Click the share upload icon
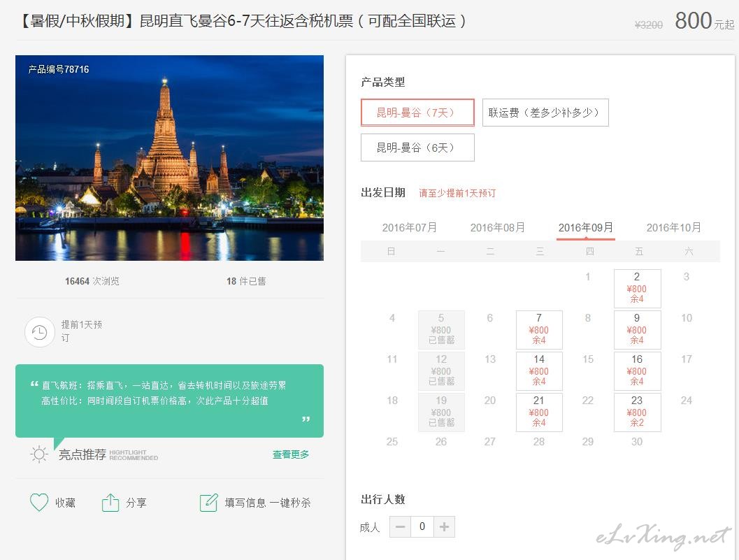 (x=110, y=503)
